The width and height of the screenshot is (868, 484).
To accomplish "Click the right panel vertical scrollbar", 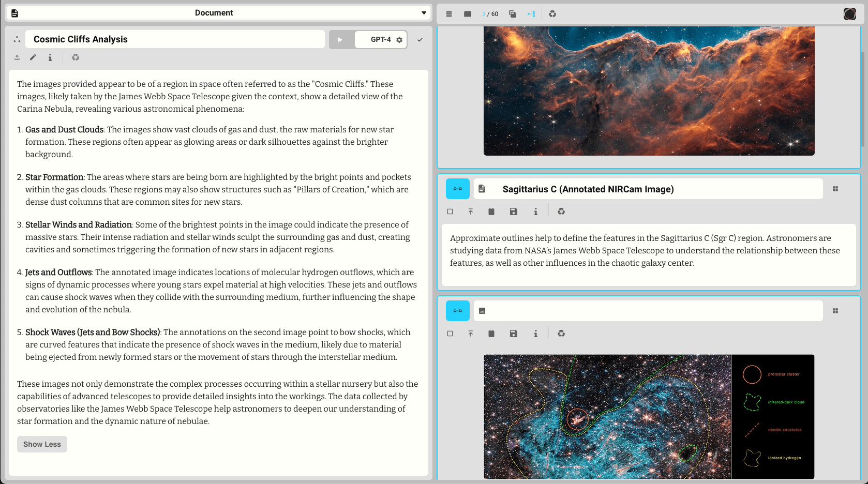I will (x=863, y=98).
